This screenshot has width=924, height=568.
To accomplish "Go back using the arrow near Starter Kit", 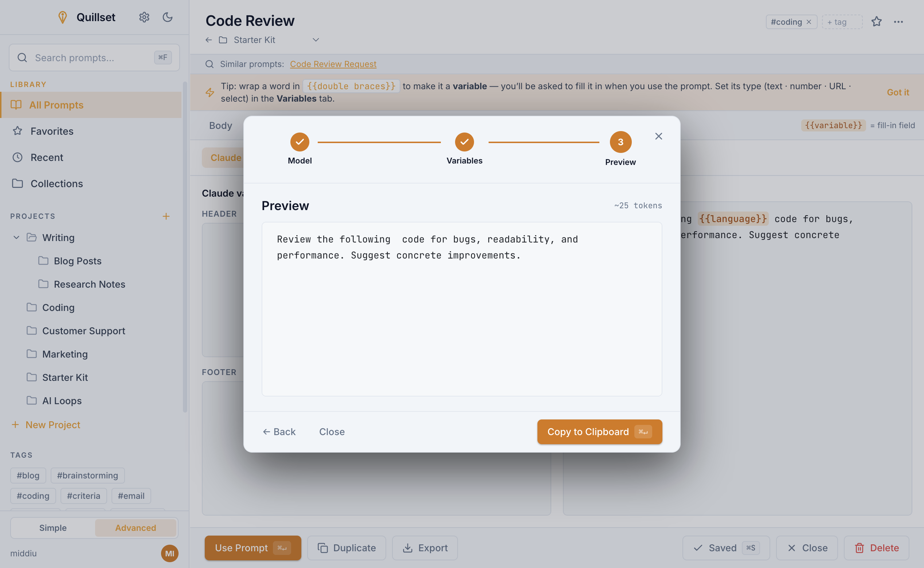I will [x=209, y=40].
